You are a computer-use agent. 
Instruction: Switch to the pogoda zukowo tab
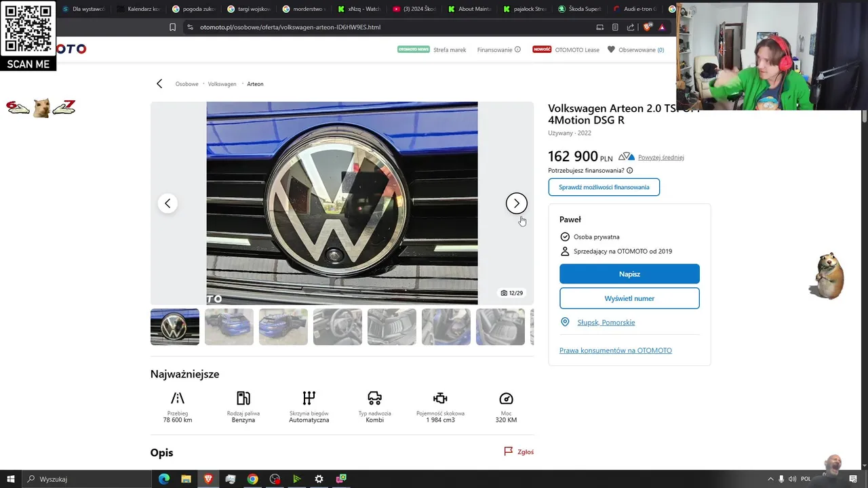coord(193,9)
